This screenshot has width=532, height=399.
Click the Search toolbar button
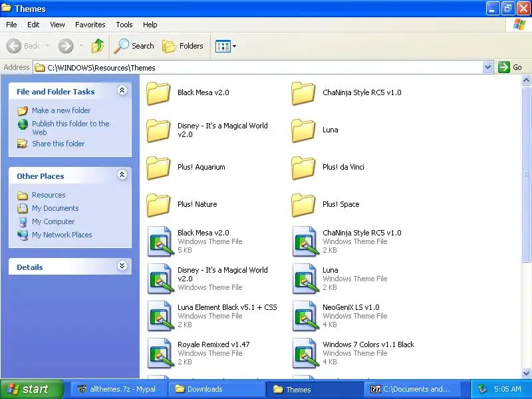(x=134, y=46)
